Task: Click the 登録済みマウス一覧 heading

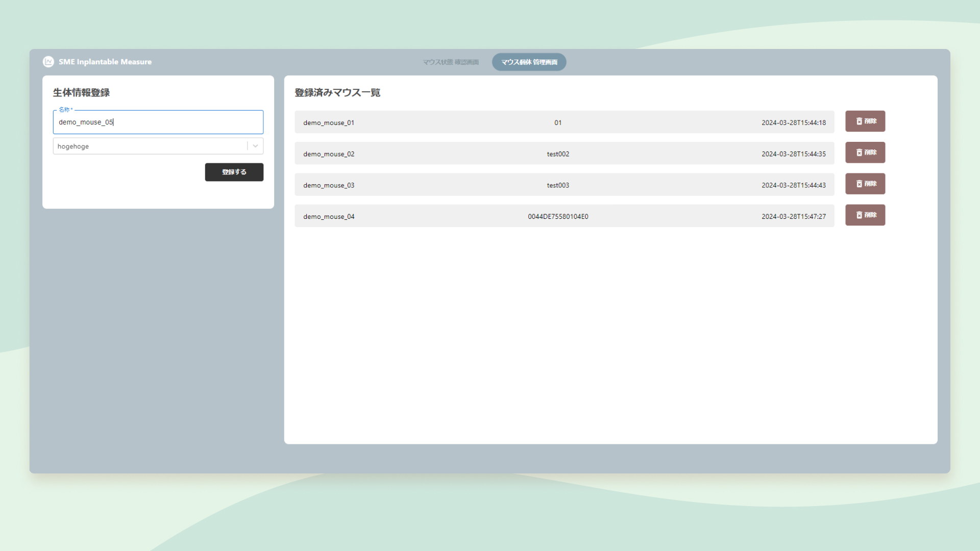Action: click(x=336, y=93)
